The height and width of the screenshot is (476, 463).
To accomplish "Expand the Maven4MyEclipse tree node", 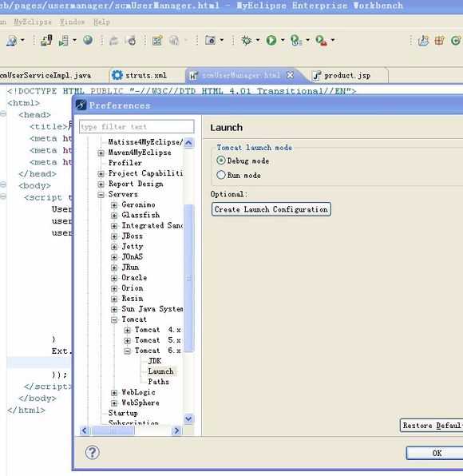I will (101, 153).
